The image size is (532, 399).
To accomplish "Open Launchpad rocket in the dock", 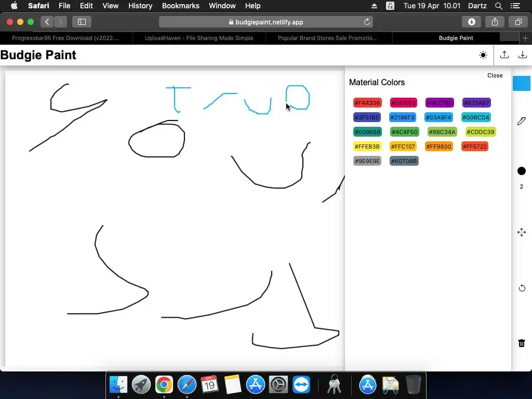I will (x=141, y=384).
